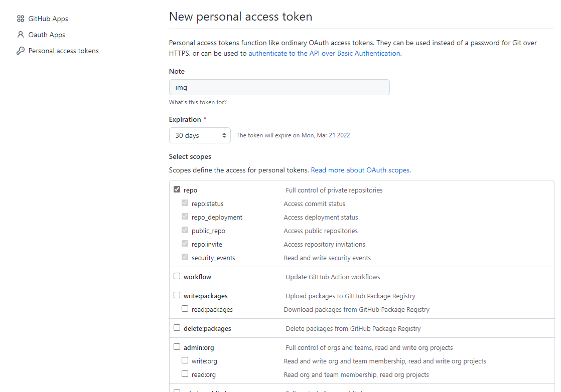Tick the write:packages scope checkbox
The width and height of the screenshot is (561, 392).
click(x=177, y=295)
